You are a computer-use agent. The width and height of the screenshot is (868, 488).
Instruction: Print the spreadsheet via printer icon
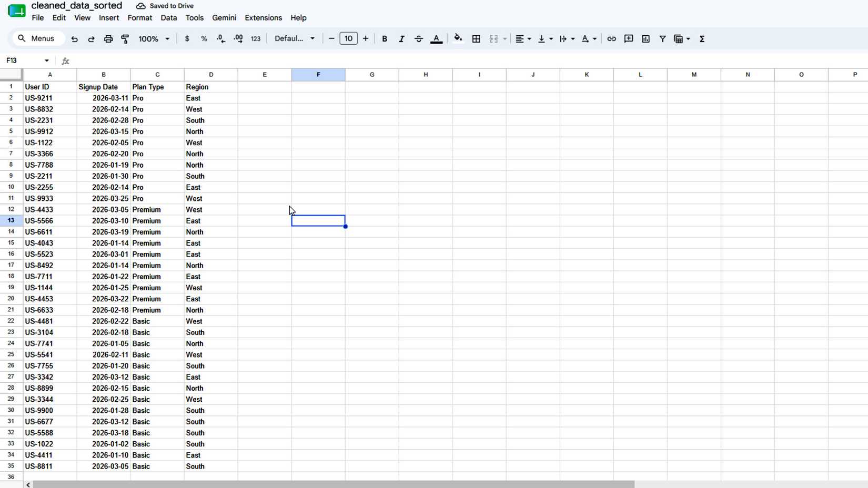[x=108, y=39]
